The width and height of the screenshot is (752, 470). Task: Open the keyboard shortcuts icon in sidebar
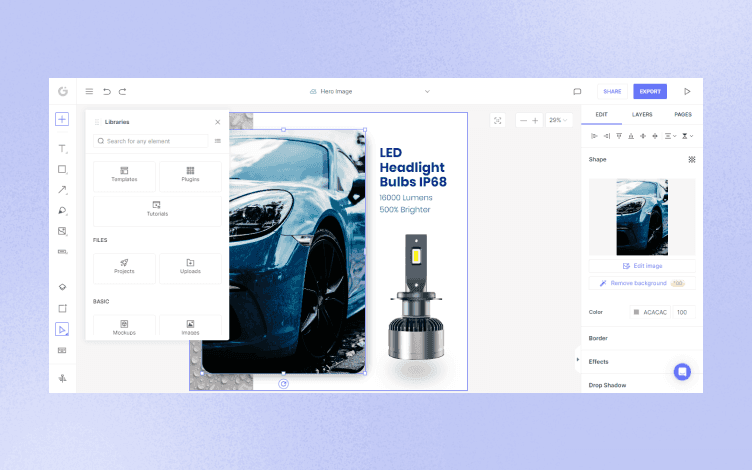click(x=62, y=351)
